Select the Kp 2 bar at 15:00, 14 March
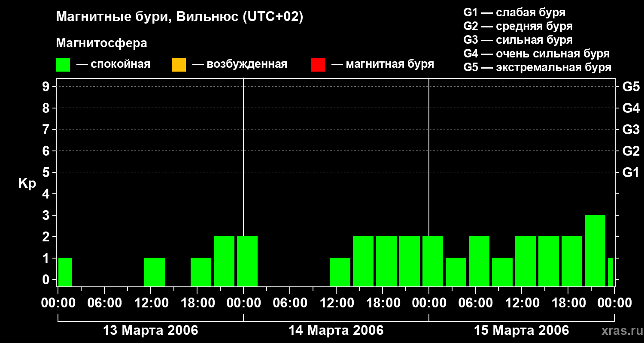644x343 pixels. pos(363,261)
